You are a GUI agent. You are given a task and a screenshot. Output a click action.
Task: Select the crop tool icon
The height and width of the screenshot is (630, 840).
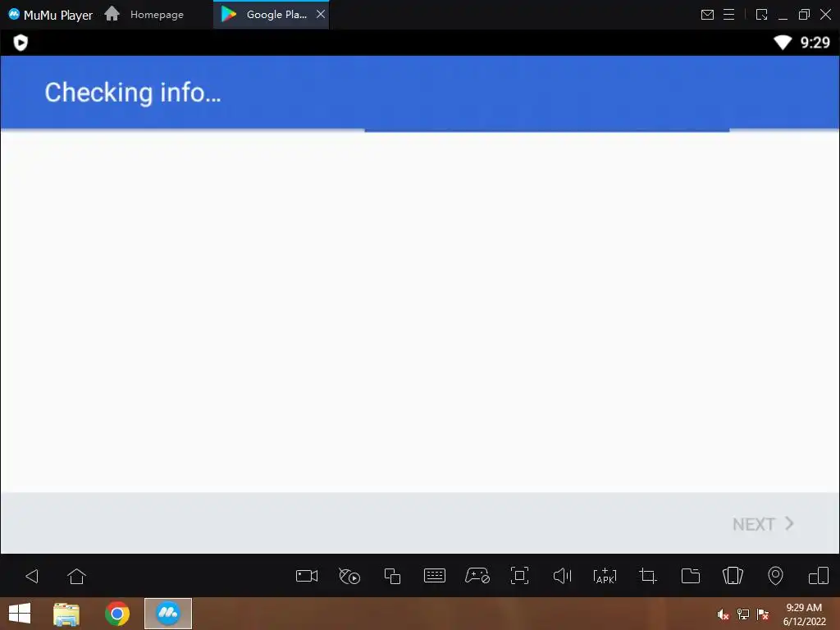click(x=648, y=576)
